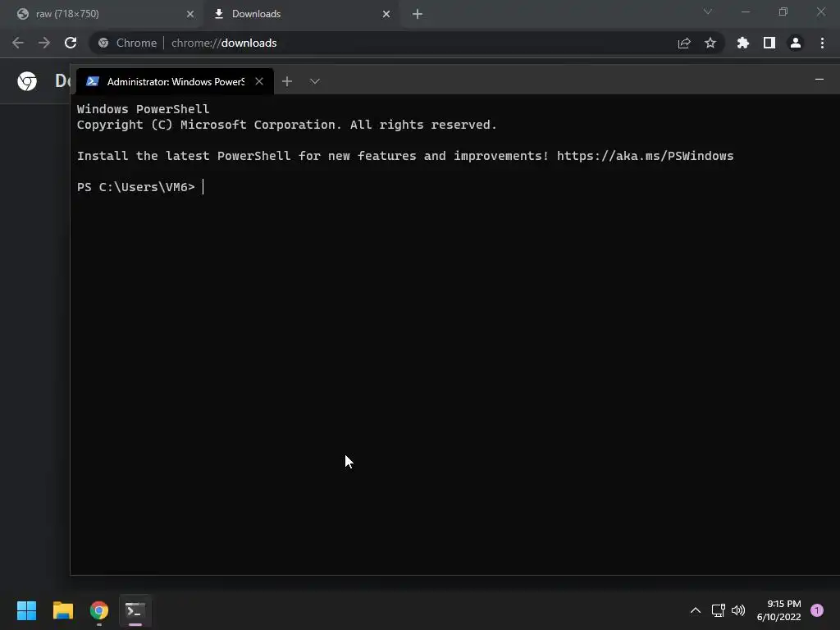Image resolution: width=840 pixels, height=630 pixels.
Task: Open Chrome profile avatar icon
Action: [x=796, y=43]
